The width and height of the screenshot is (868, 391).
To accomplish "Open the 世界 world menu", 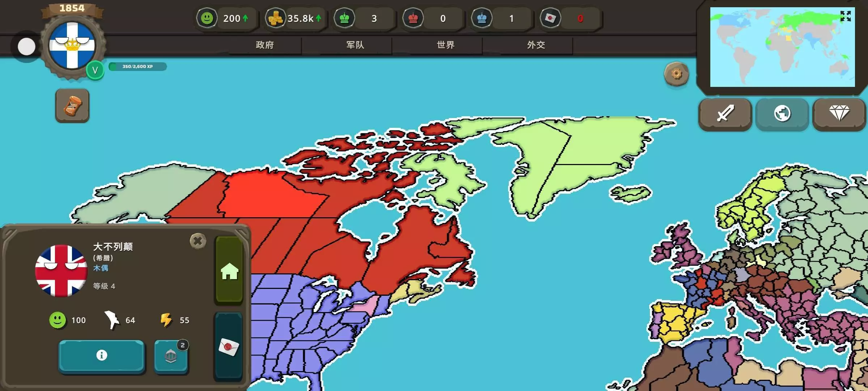I will click(446, 45).
